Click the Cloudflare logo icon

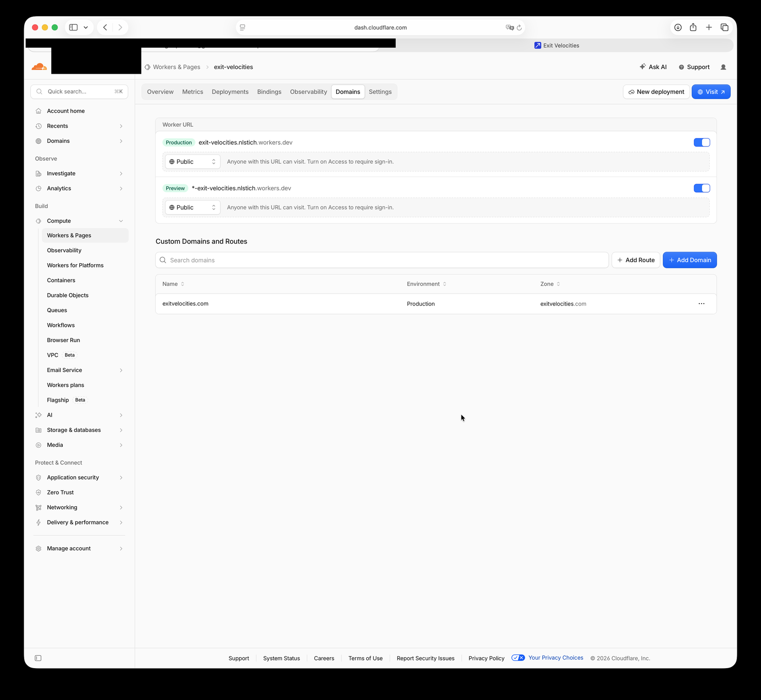coord(39,67)
